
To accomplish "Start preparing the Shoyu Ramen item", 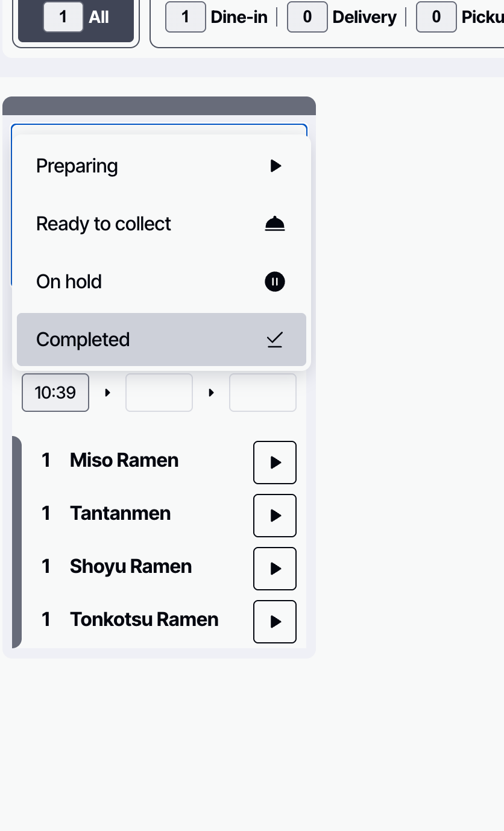I will tap(275, 569).
